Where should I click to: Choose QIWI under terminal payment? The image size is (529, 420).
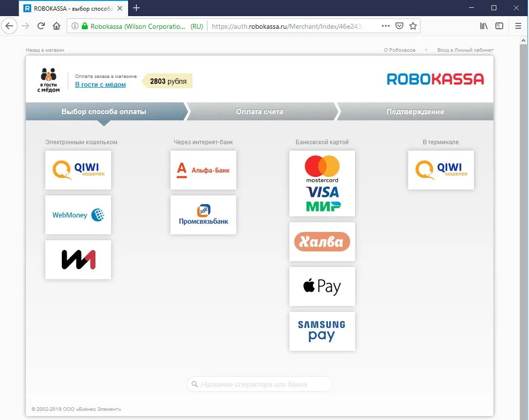pos(441,170)
